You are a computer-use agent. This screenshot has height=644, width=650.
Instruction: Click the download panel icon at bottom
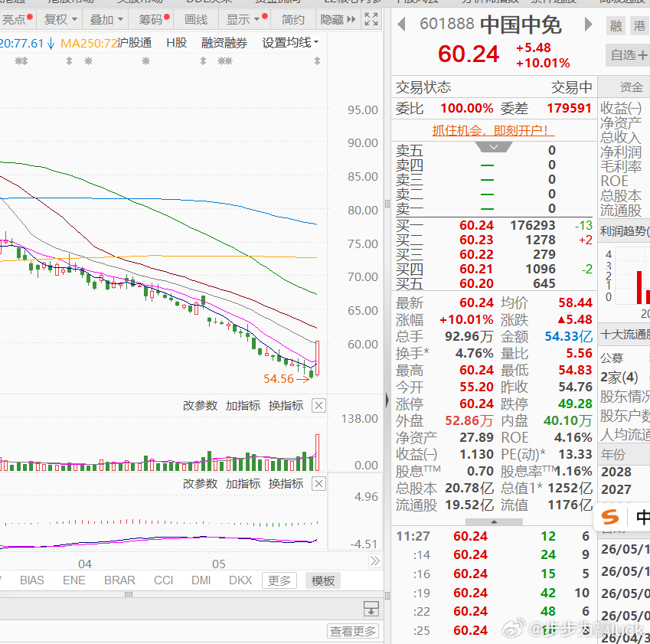[x=371, y=609]
